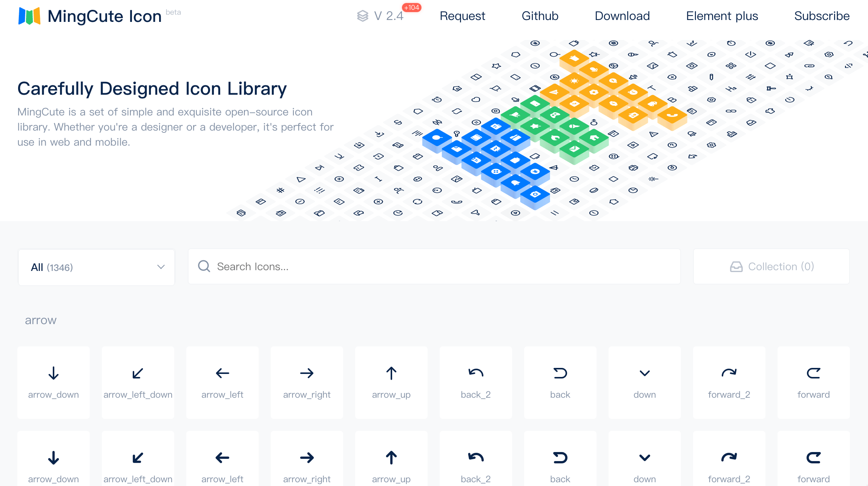
Task: Select the bold down chevron icon in the second row
Action: point(645,458)
